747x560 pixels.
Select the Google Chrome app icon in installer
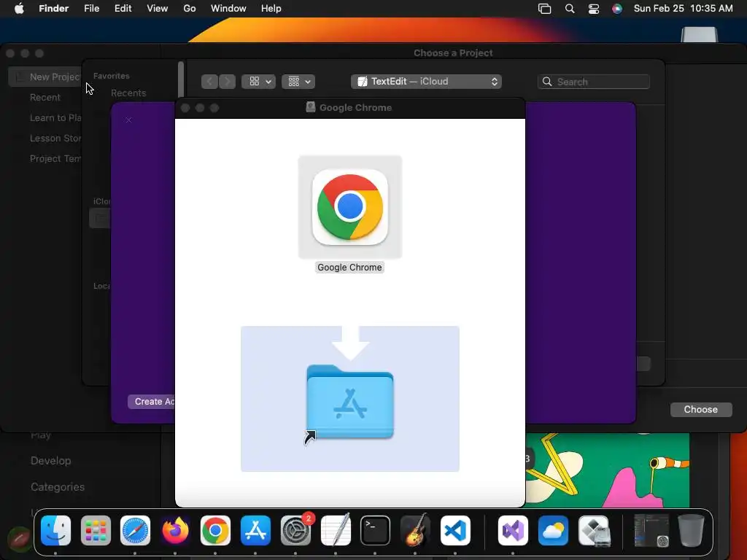point(349,207)
